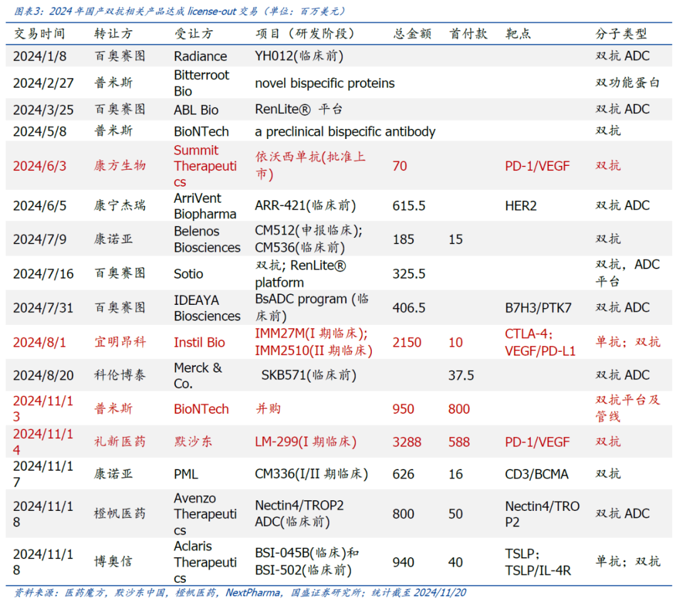Select the '康宁杰瑞' transferor cell
This screenshot has height=616, width=676.
pyautogui.click(x=120, y=205)
